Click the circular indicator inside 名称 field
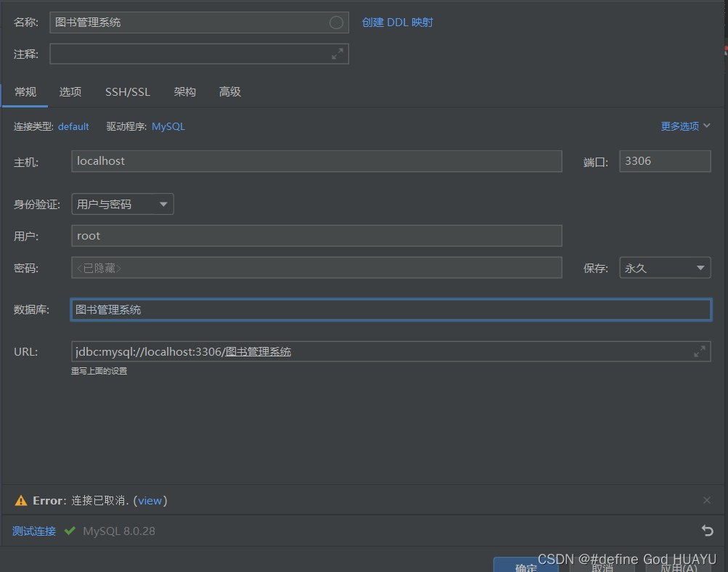 (x=335, y=22)
